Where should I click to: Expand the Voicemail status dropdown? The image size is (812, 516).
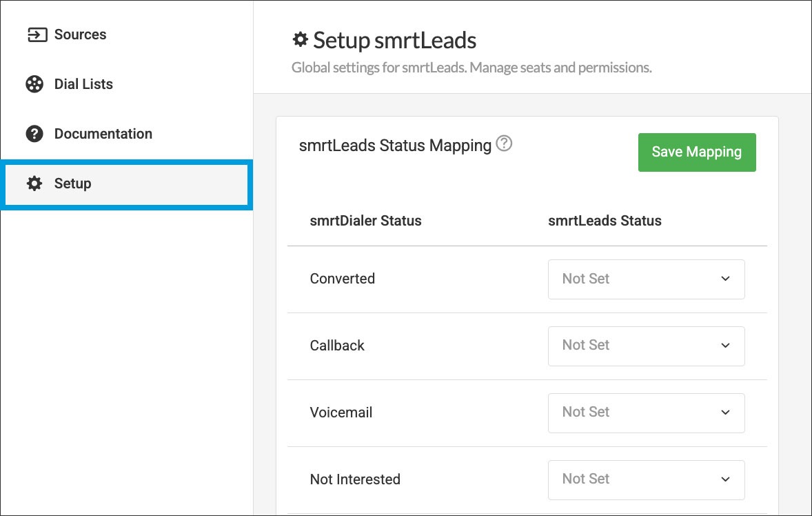[646, 413]
